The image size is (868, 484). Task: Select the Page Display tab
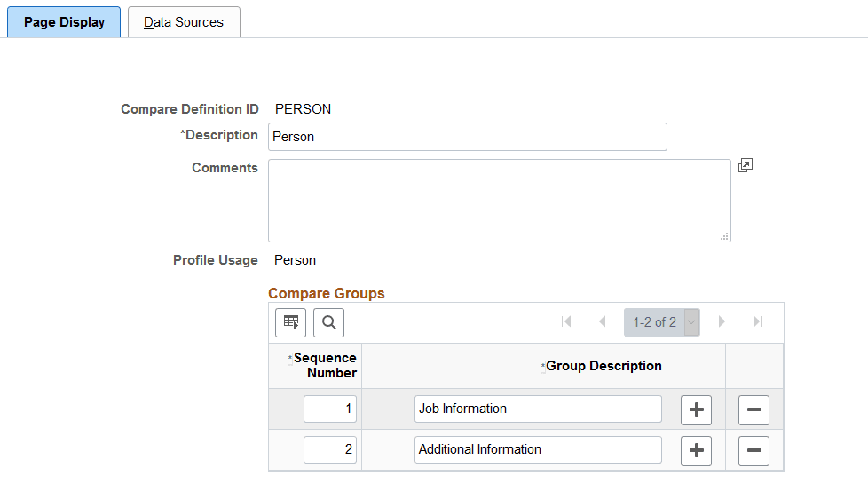(x=64, y=22)
